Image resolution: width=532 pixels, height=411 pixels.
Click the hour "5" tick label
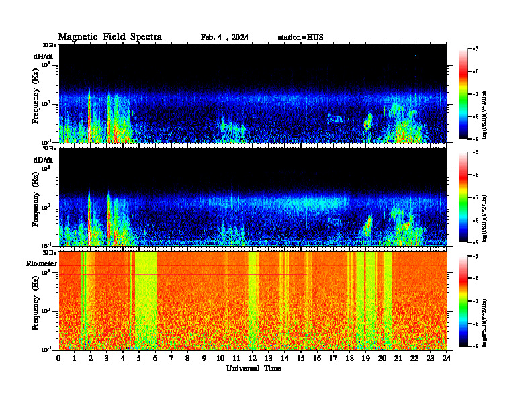coord(139,358)
